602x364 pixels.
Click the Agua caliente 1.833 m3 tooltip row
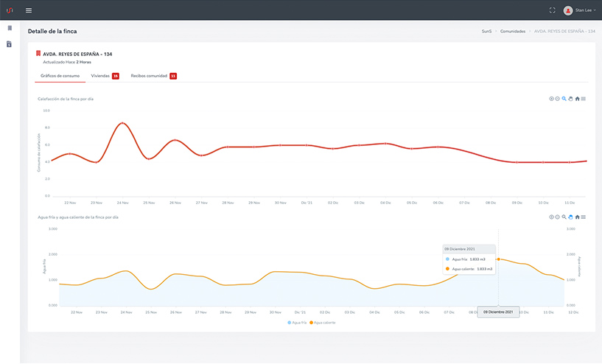click(x=469, y=269)
